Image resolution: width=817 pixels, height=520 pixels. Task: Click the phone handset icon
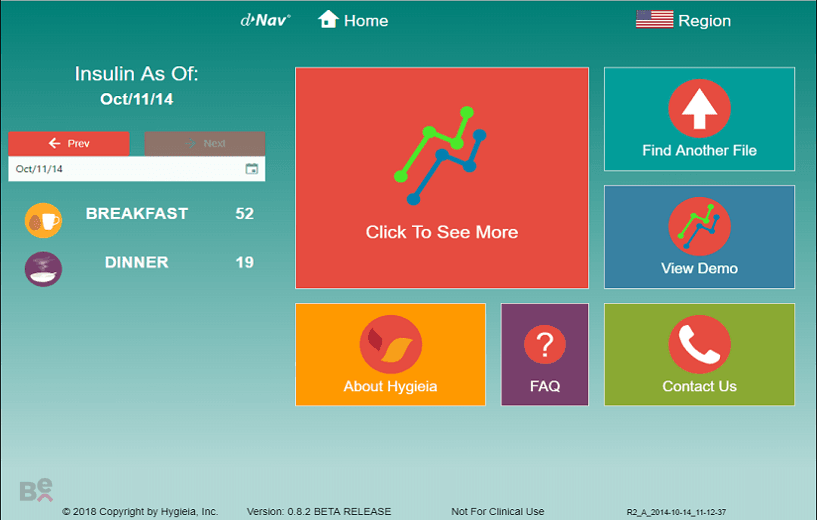pyautogui.click(x=699, y=344)
